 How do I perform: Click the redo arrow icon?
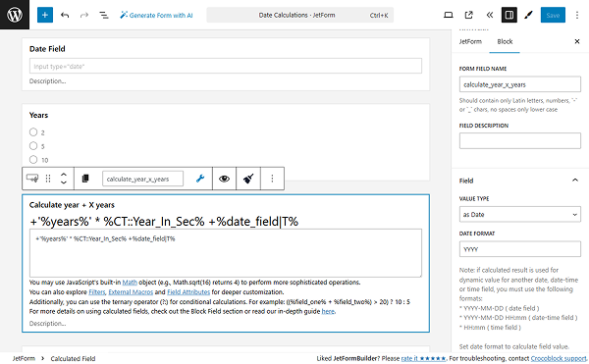[84, 15]
